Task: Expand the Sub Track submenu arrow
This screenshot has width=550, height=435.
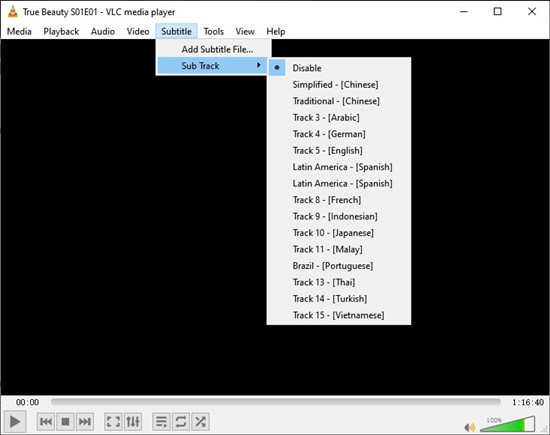Action: coord(259,65)
